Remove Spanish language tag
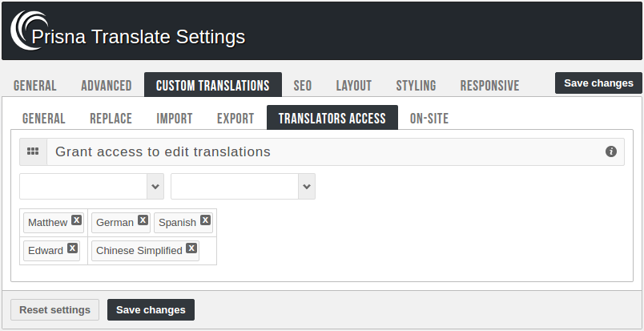The image size is (644, 331). (x=205, y=220)
